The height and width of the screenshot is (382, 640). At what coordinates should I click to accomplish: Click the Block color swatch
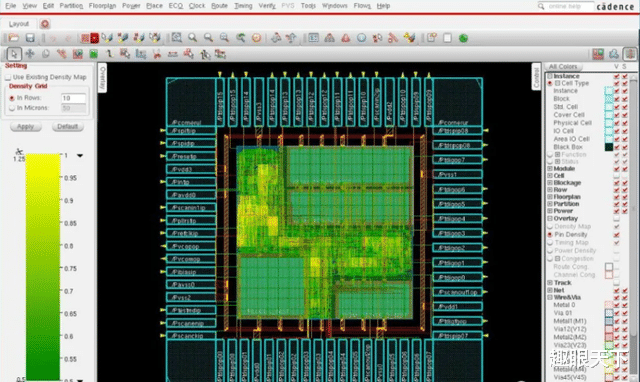point(609,99)
